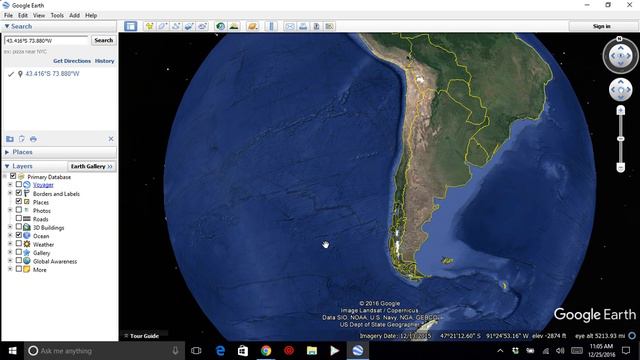Click the print icon in the search panel
Image resolution: width=640 pixels, height=360 pixels.
coord(33,139)
